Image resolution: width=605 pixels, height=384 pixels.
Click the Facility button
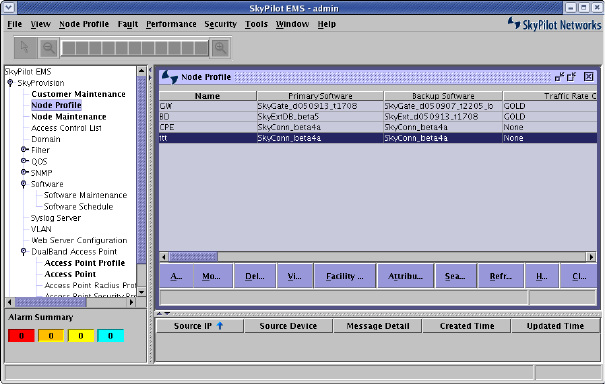pyautogui.click(x=345, y=276)
